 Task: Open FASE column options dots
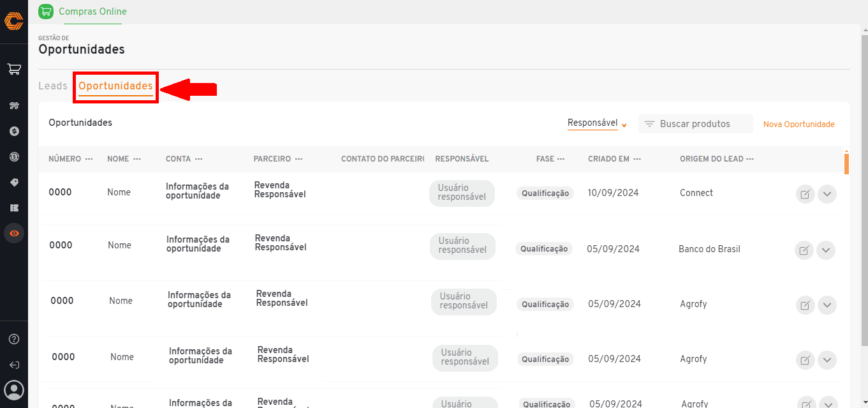pos(561,159)
